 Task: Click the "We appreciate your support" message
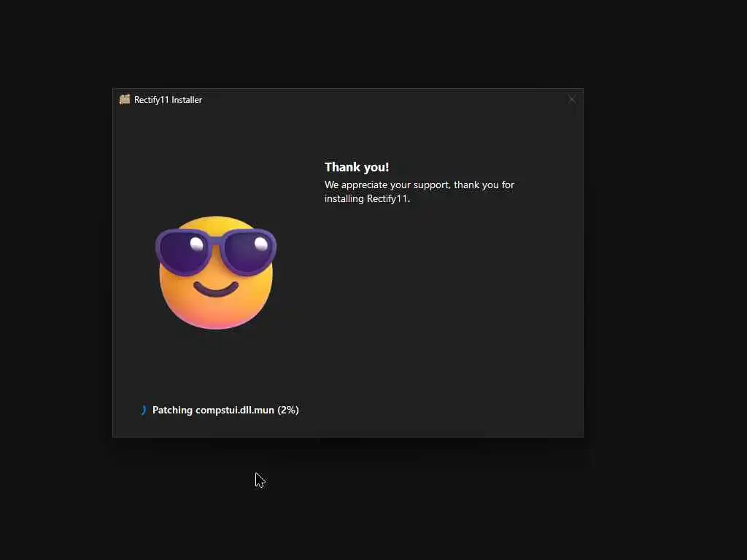[419, 192]
